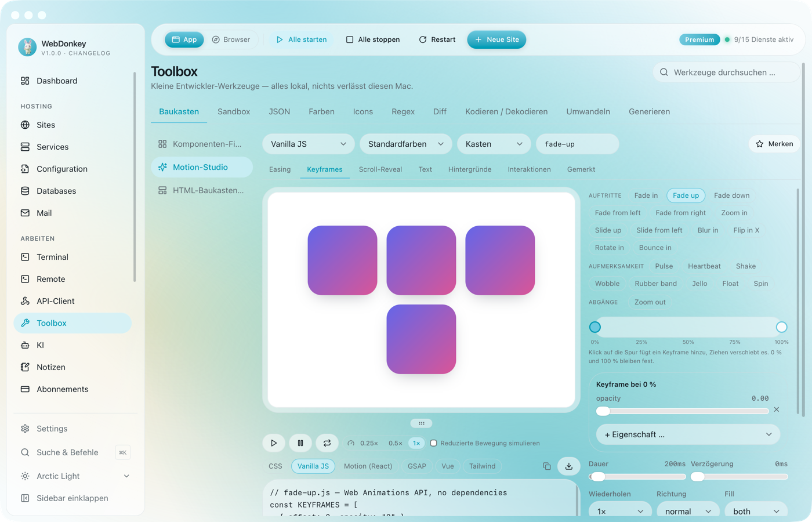Click the Restart button

coord(437,39)
